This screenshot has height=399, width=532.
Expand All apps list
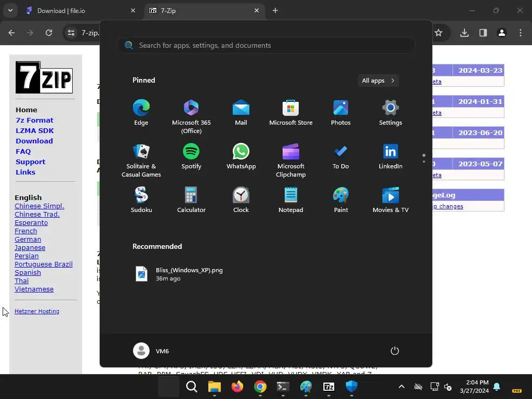coord(378,81)
